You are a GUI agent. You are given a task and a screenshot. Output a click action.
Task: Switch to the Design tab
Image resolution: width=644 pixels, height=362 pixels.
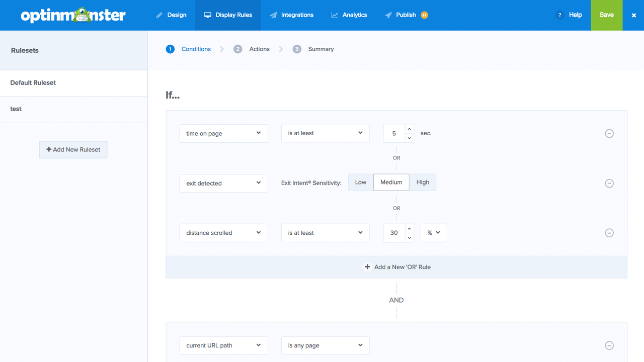[x=171, y=15]
